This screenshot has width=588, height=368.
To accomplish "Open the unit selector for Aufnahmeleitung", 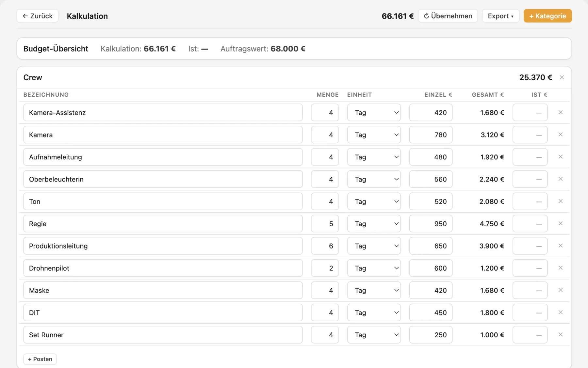I will point(374,157).
